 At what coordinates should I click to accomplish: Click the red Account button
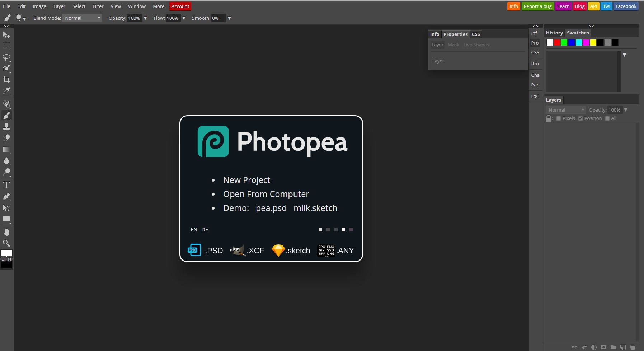point(180,6)
